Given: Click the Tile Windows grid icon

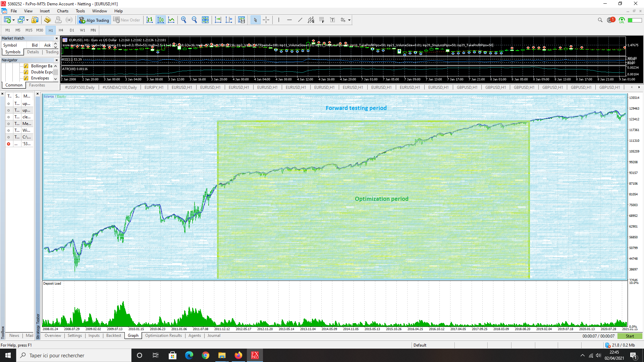Looking at the screenshot, I should click(x=205, y=20).
